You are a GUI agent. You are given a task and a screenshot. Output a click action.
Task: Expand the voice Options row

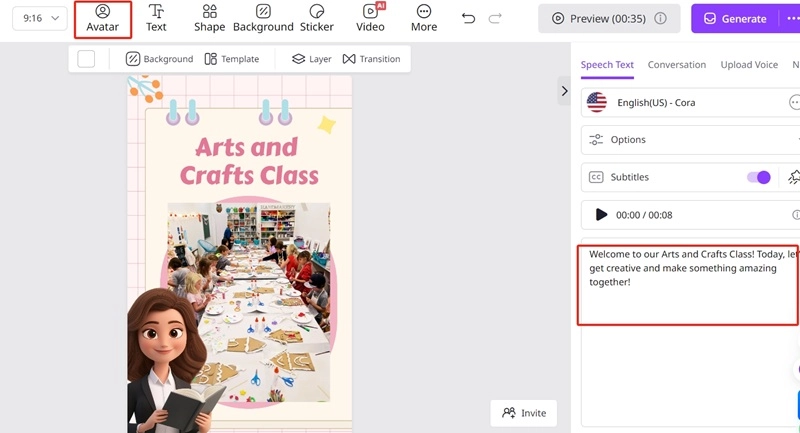690,140
